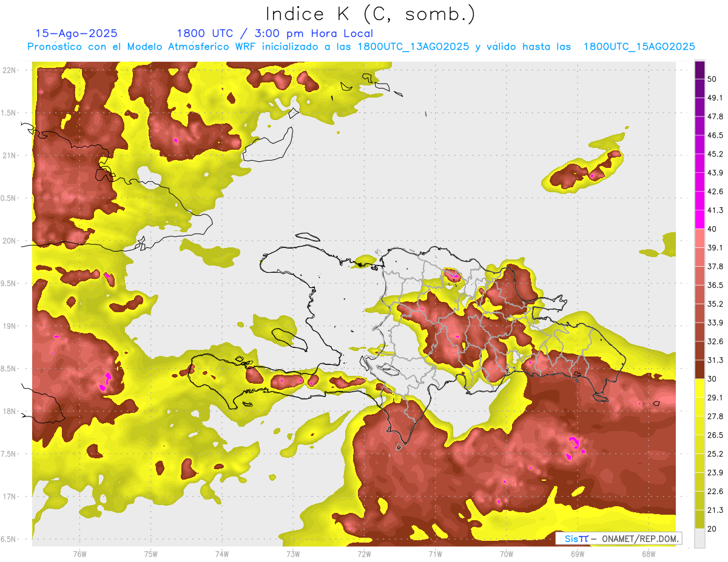Click the "70W" longitude label
This screenshot has width=728, height=562.
tap(506, 554)
